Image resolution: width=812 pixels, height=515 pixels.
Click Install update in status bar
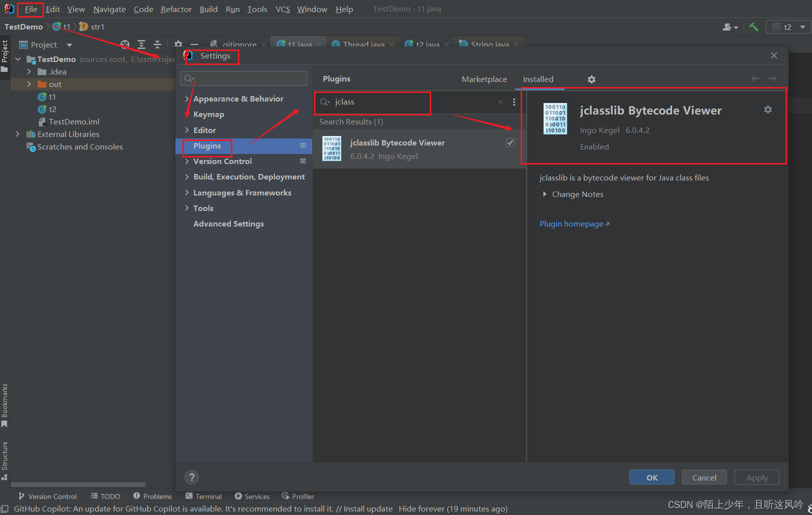pyautogui.click(x=368, y=509)
